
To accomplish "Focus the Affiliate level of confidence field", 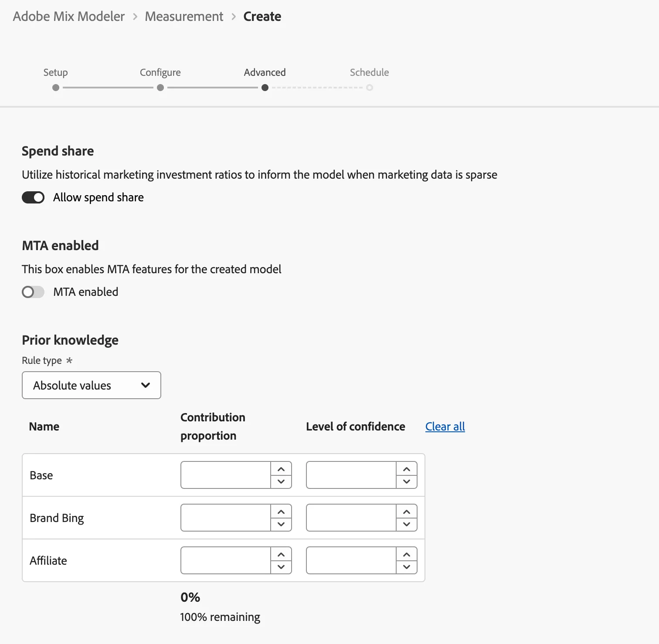I will click(351, 560).
